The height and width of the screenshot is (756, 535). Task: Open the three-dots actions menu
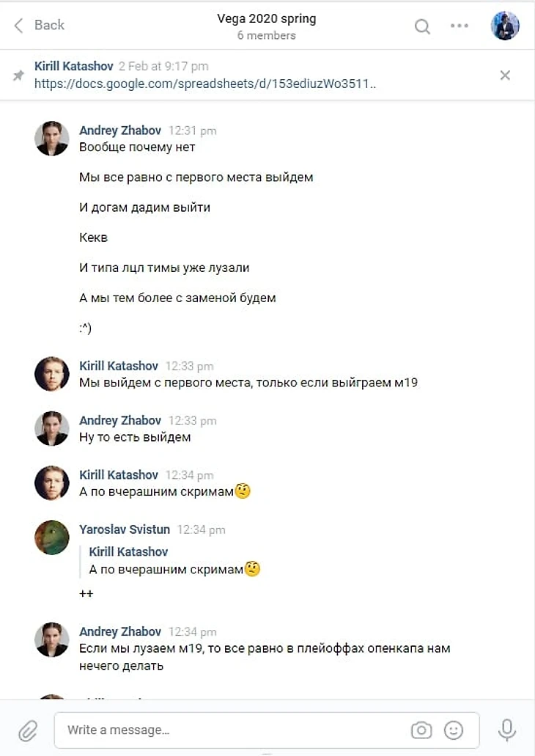460,26
